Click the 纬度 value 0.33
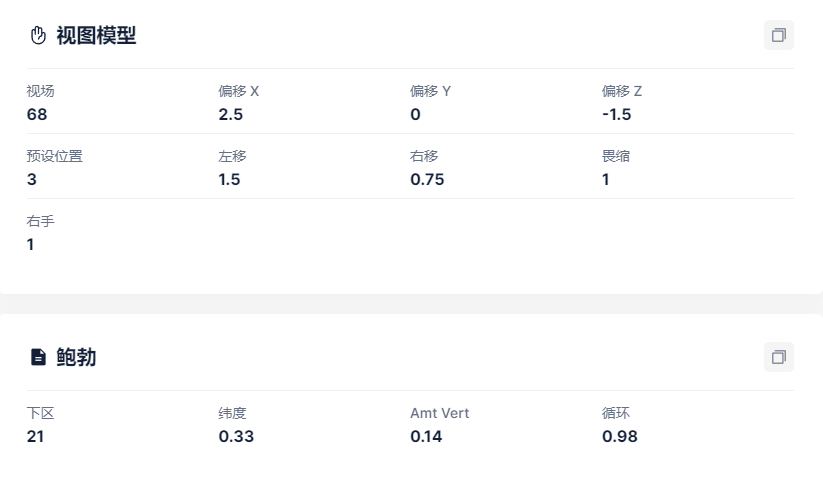 click(x=236, y=436)
